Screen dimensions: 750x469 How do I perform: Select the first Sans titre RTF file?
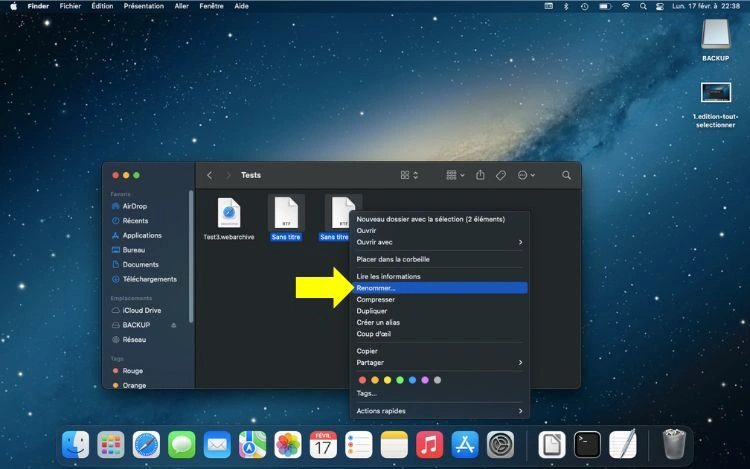point(286,218)
